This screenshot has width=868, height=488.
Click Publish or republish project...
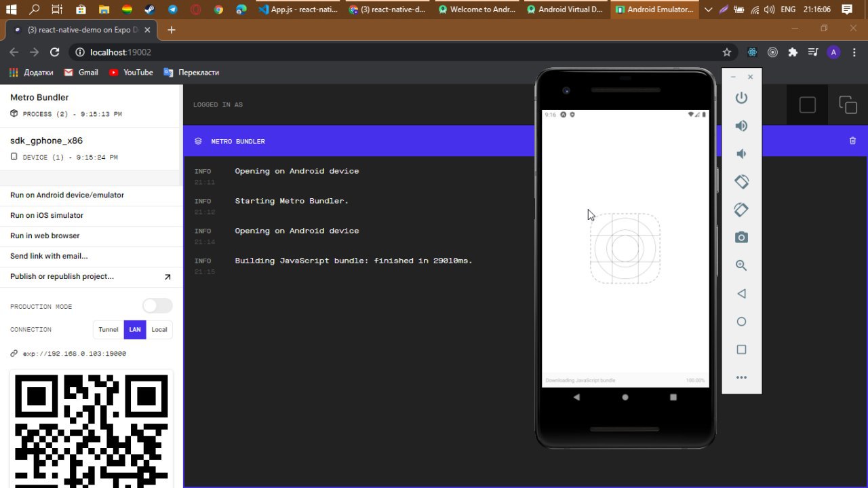point(91,276)
